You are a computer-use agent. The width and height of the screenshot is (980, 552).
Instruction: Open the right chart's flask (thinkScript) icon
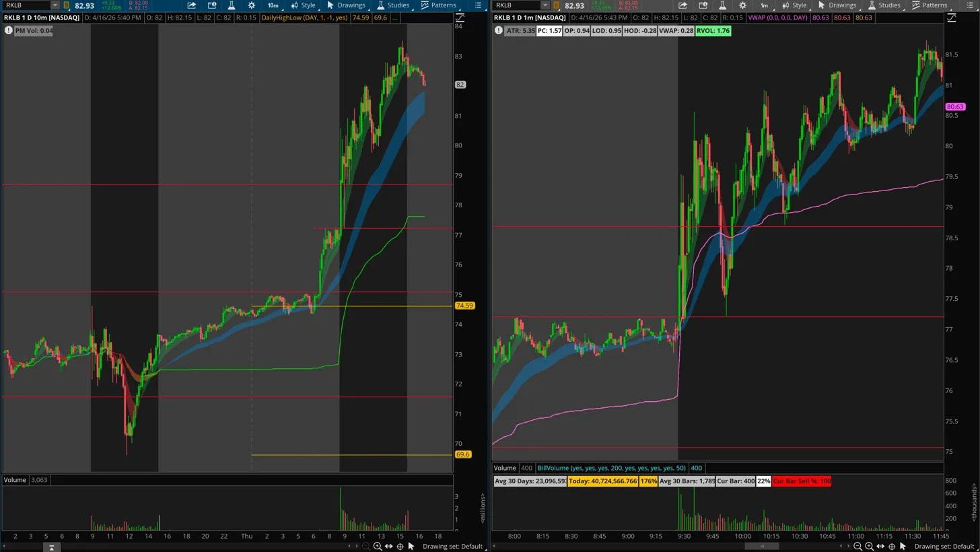[722, 5]
